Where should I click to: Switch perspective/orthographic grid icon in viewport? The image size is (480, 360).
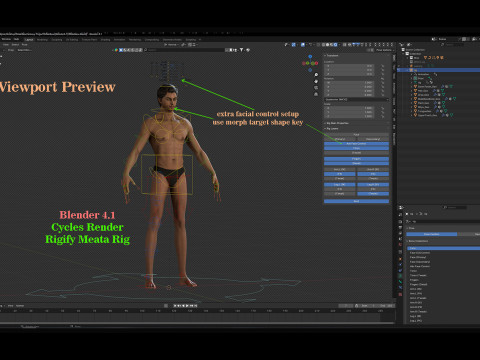(x=316, y=94)
